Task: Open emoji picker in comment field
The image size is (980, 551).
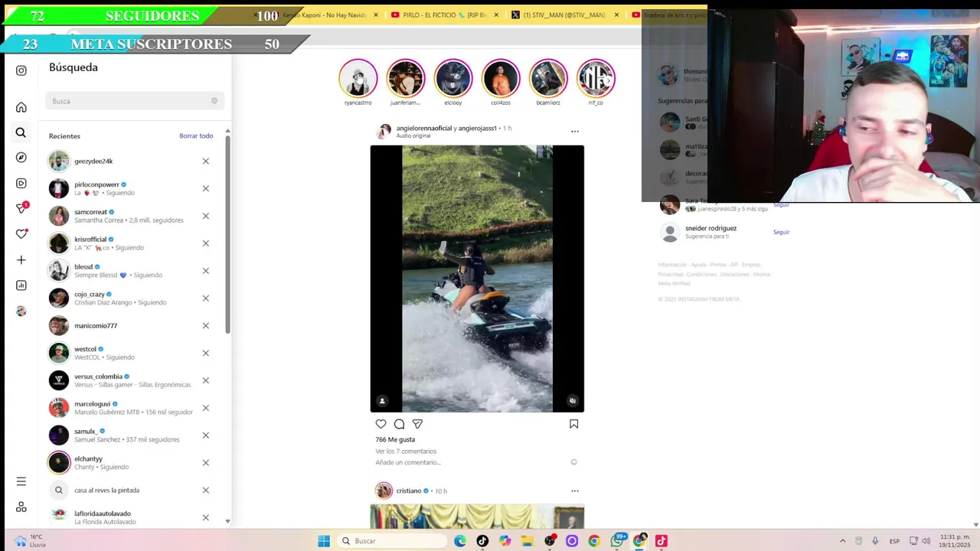Action: pyautogui.click(x=573, y=462)
